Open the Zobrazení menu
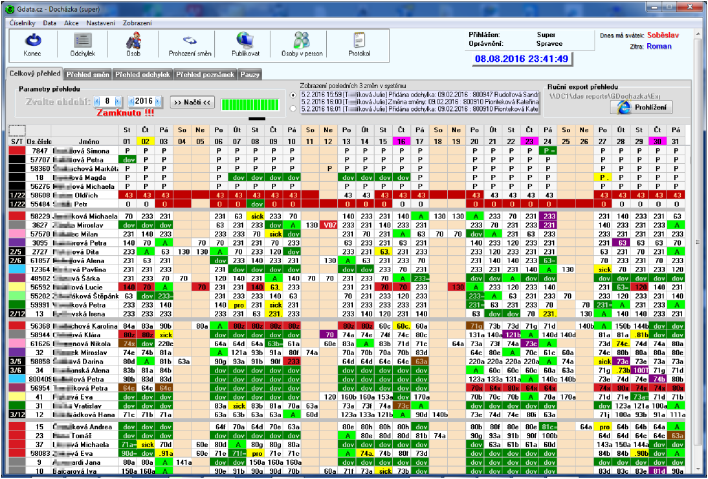708x479 pixels. pos(137,23)
